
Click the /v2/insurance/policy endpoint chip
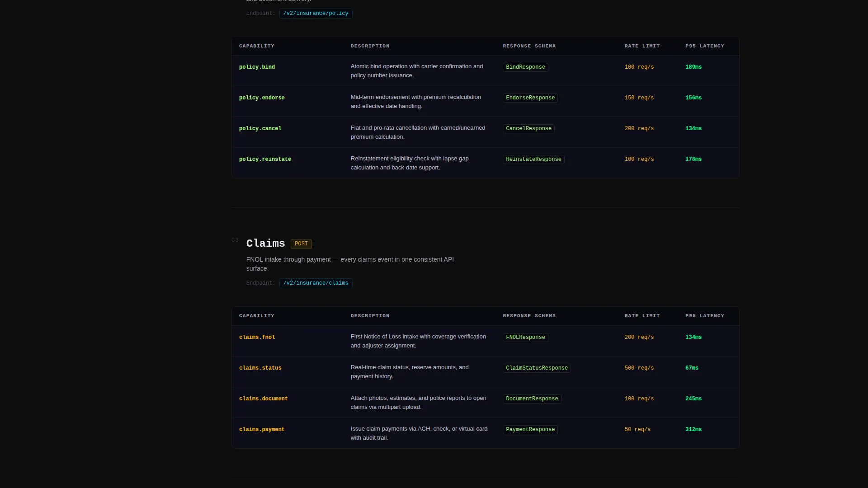316,14
